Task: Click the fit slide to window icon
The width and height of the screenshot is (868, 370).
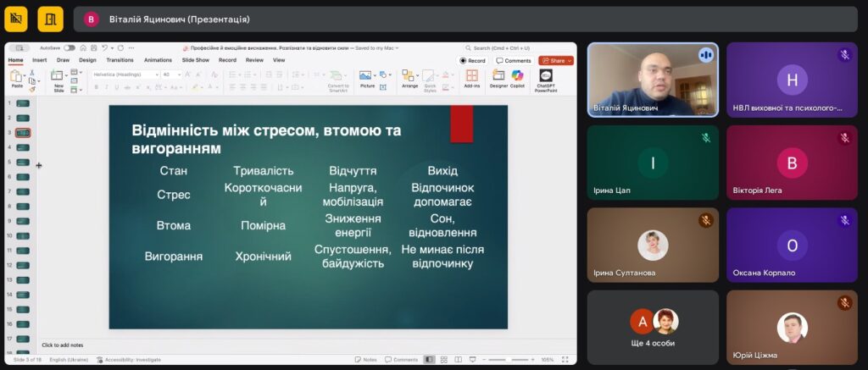Action: [566, 360]
